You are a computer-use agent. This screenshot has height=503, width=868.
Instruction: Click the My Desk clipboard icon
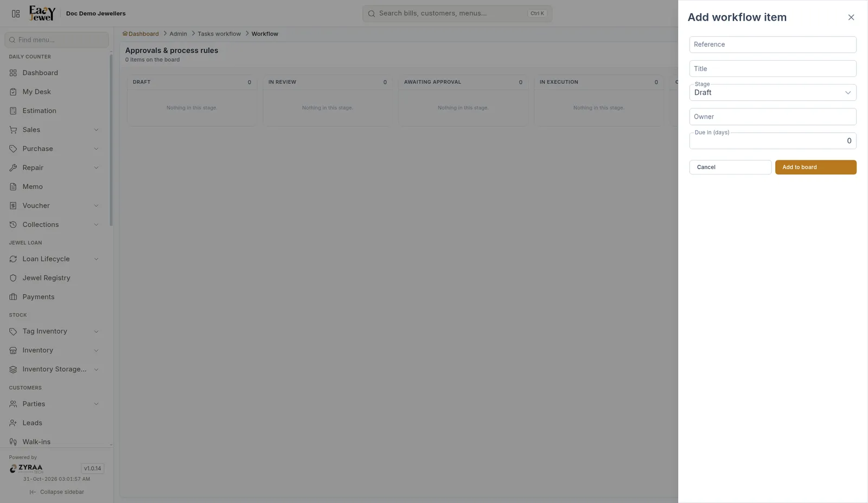13,92
